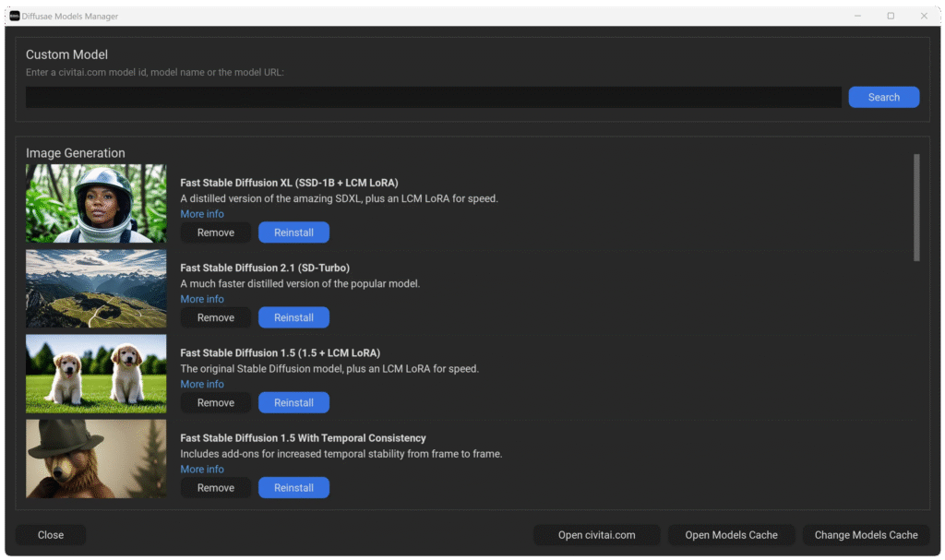The image size is (945, 560).
Task: Open the astronaut thumbnail for Stable Diffusion XL
Action: 96,204
